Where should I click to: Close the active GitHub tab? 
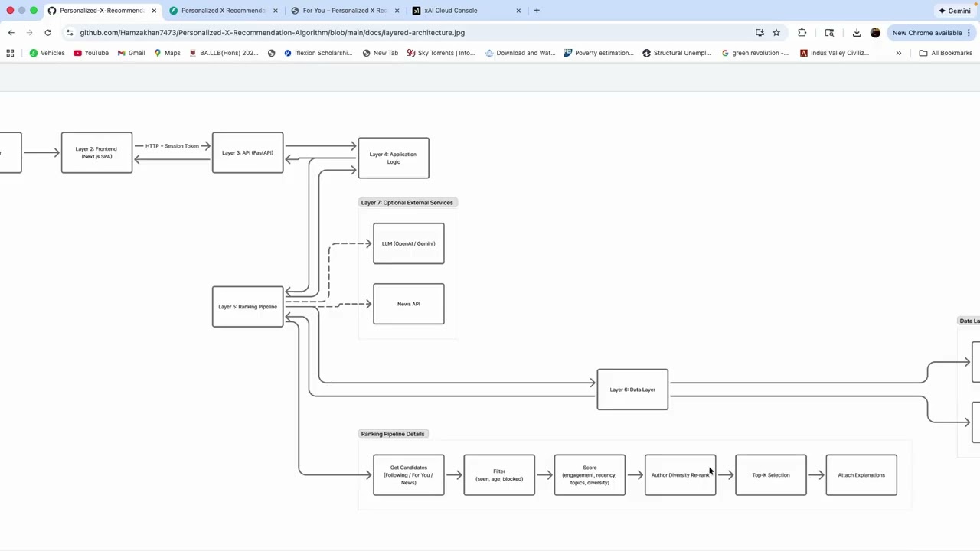pyautogui.click(x=154, y=11)
